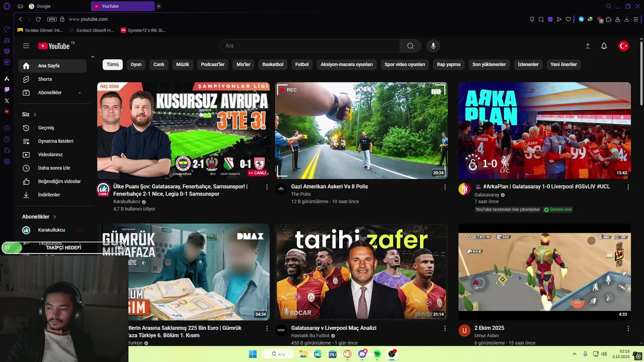The image size is (644, 362).
Task: Open the Twitch icon in Opera sidebar
Action: click(7, 89)
